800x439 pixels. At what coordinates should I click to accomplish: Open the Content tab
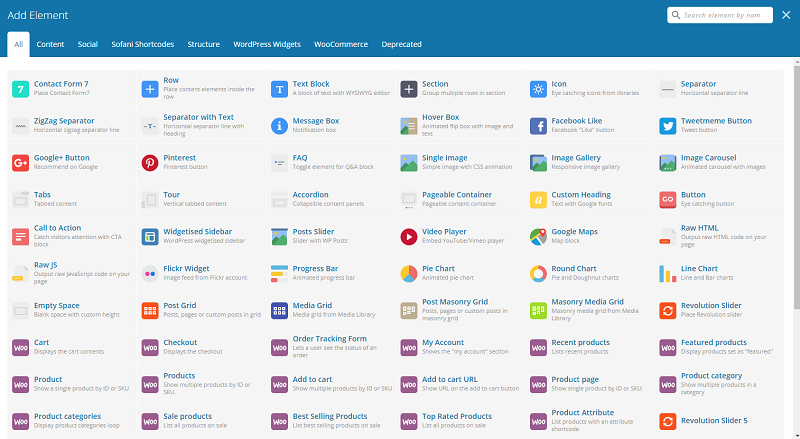[50, 44]
